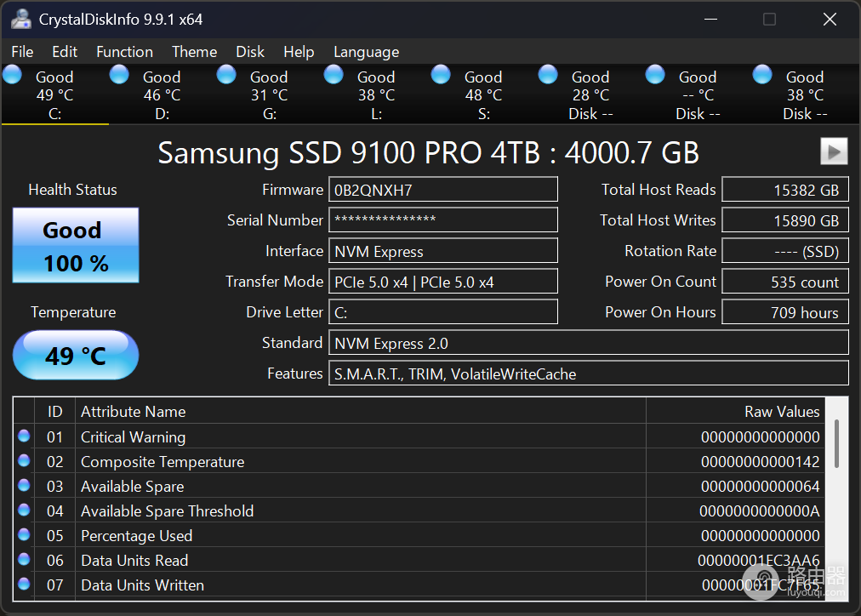Viewport: 861px width, 616px height.
Task: Click the Transfer Mode PCIe 5.0 x4 field
Action: (443, 281)
